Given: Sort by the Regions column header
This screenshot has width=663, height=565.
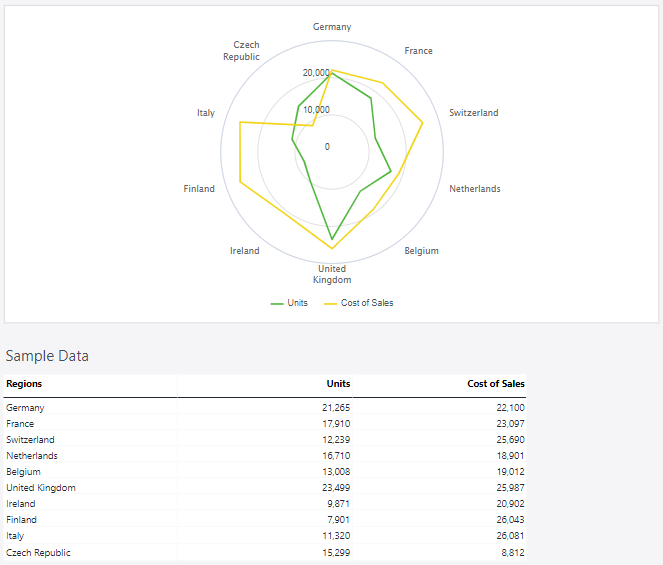Looking at the screenshot, I should click(24, 384).
